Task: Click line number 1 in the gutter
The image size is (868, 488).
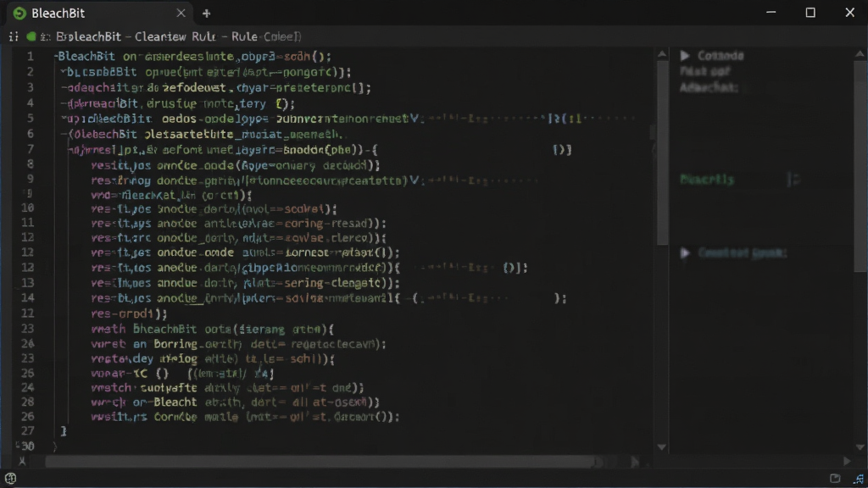Action: (31, 57)
